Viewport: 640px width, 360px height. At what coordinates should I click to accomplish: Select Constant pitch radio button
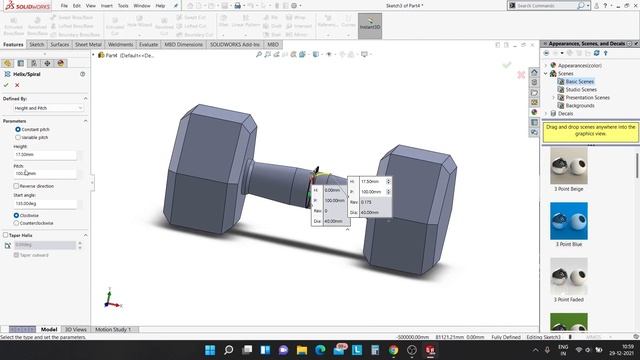(18, 129)
